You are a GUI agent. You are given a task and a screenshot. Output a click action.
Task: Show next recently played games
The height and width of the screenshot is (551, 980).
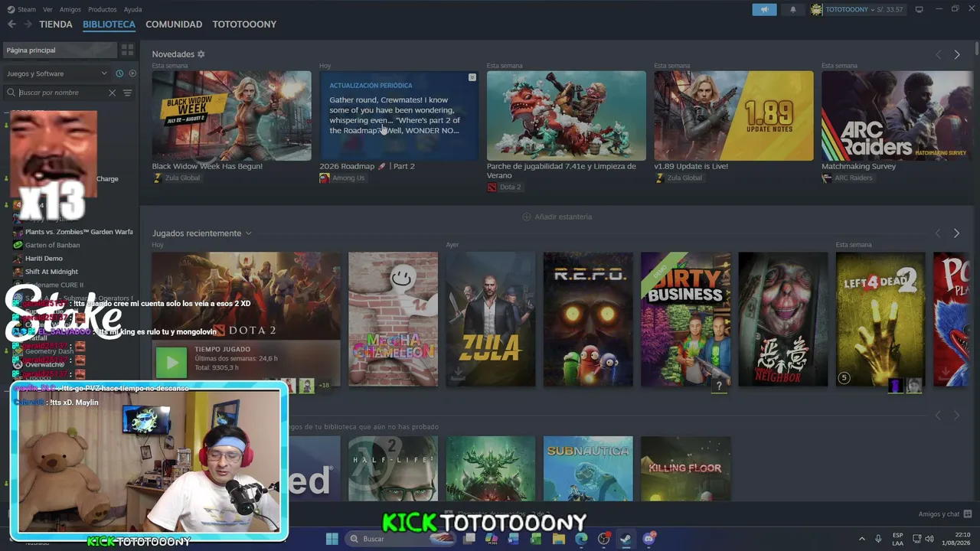pyautogui.click(x=956, y=233)
